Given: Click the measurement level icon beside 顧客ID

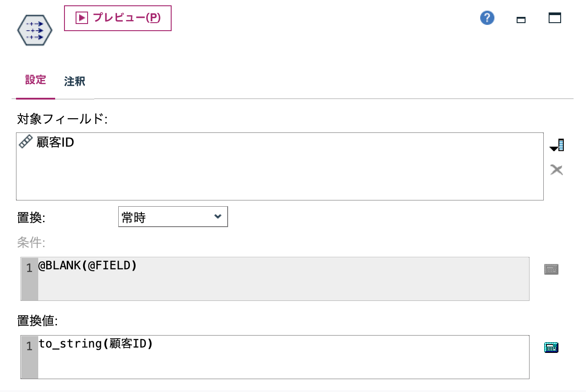Looking at the screenshot, I should pos(26,141).
